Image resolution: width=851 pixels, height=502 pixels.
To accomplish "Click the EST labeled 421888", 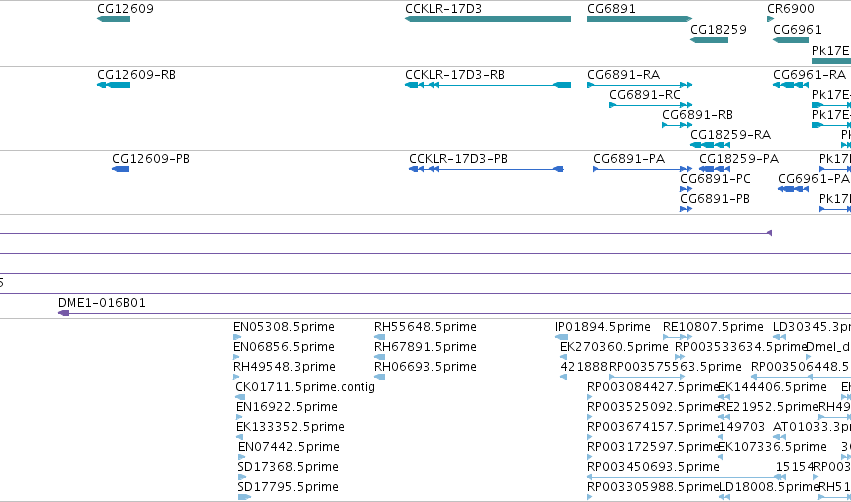I will pos(584,367).
